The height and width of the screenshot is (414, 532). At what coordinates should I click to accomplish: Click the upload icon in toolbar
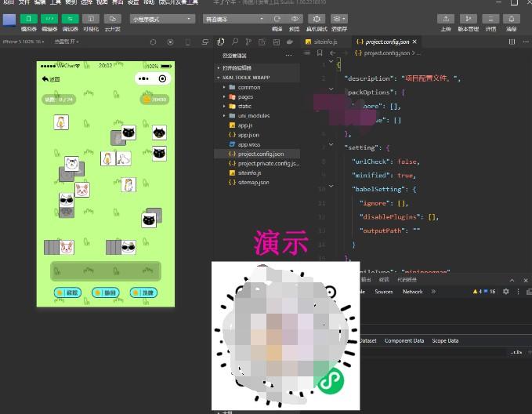[445, 18]
